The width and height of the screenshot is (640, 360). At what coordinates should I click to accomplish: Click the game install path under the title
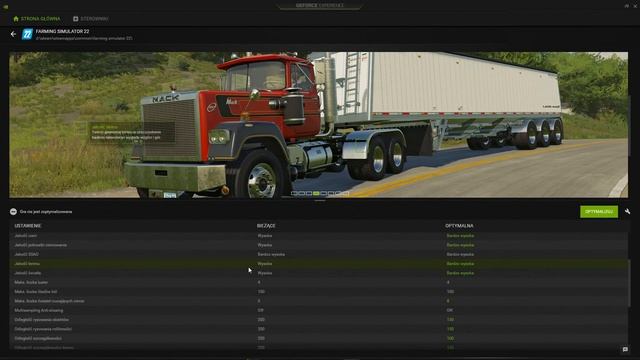84,38
